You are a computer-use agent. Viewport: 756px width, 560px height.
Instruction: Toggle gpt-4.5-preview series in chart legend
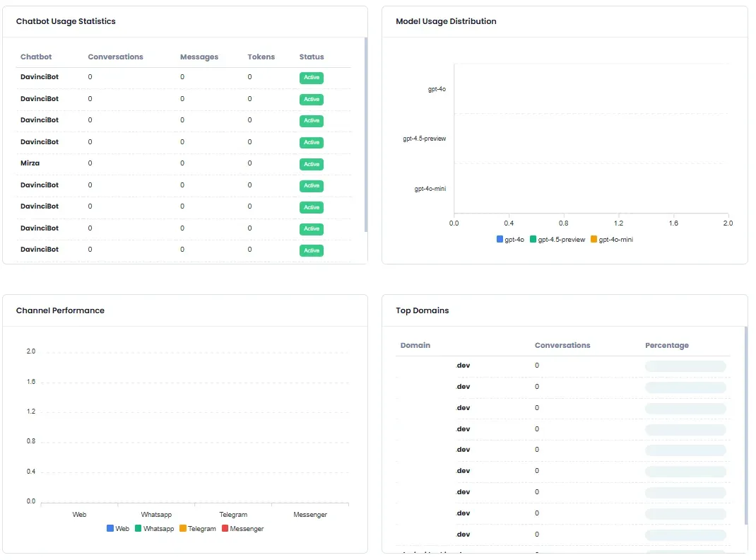(557, 239)
